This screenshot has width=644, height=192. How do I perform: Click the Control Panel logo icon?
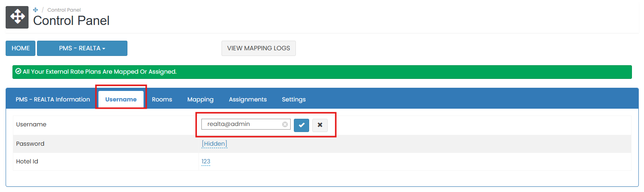point(17,17)
